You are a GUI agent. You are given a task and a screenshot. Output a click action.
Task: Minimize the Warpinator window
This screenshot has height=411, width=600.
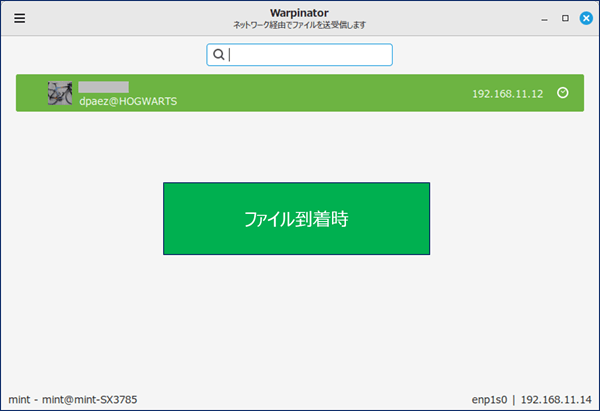[x=545, y=18]
